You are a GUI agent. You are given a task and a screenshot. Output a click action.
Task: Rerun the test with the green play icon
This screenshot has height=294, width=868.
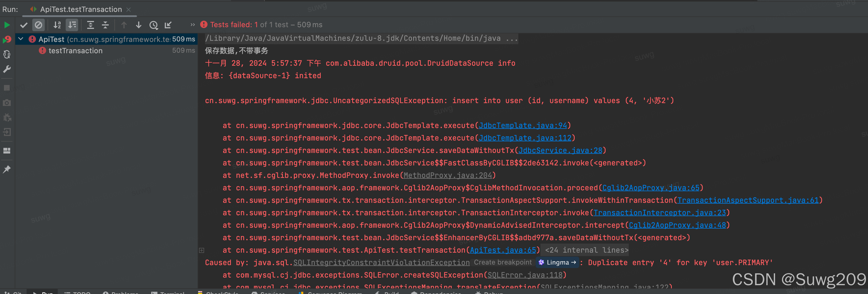[x=7, y=25]
